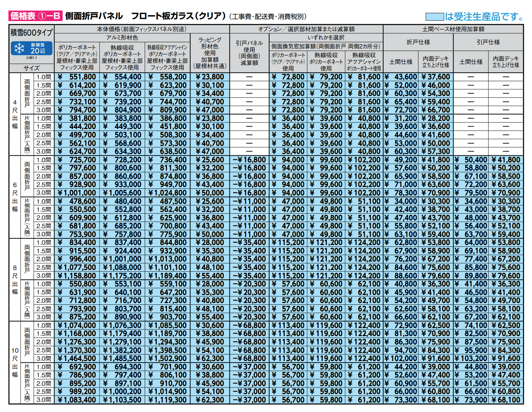Click the は受注生産品です legend text

click(484, 17)
